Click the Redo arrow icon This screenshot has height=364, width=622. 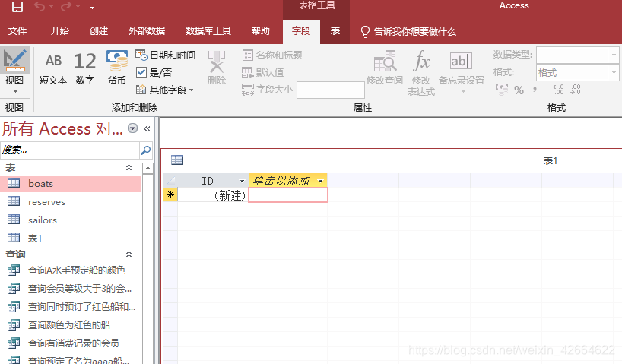click(x=66, y=6)
